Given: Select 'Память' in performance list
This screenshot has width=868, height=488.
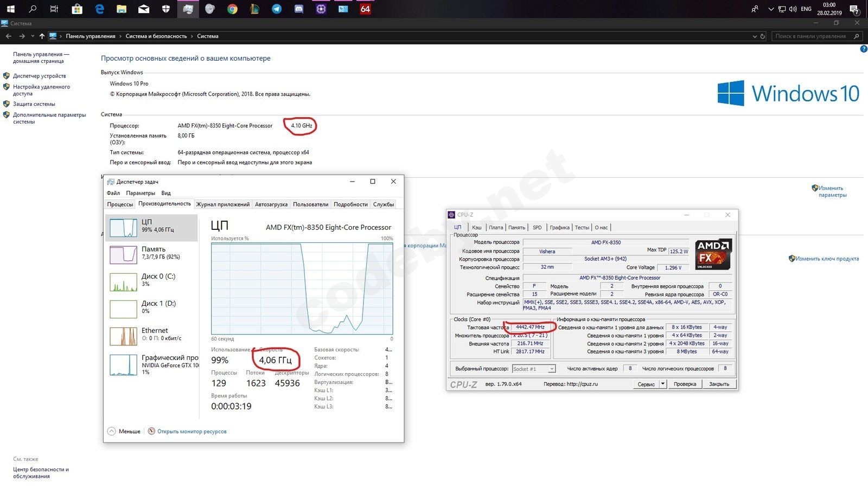Looking at the screenshot, I should (x=151, y=255).
